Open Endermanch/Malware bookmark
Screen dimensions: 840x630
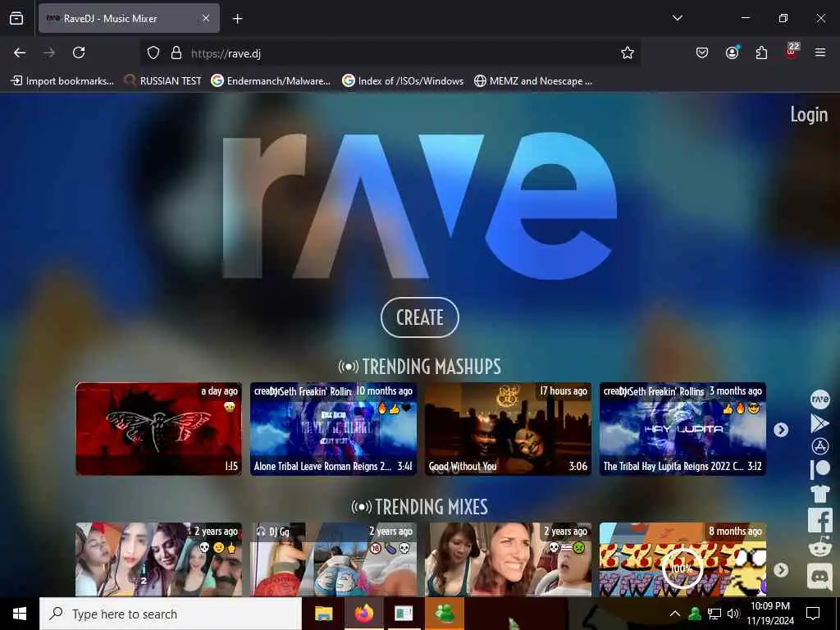(271, 81)
